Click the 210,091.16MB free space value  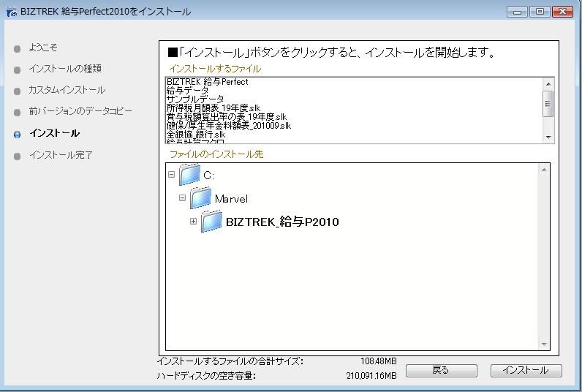tap(371, 376)
